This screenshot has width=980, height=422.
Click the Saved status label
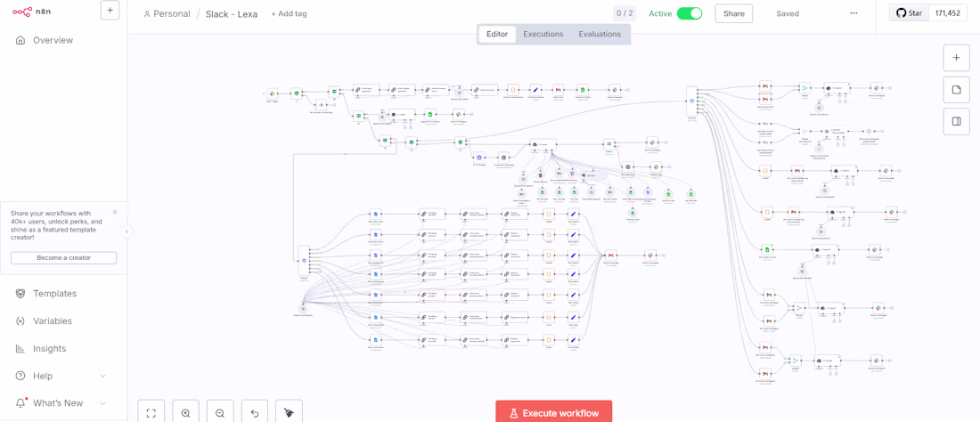click(x=788, y=13)
